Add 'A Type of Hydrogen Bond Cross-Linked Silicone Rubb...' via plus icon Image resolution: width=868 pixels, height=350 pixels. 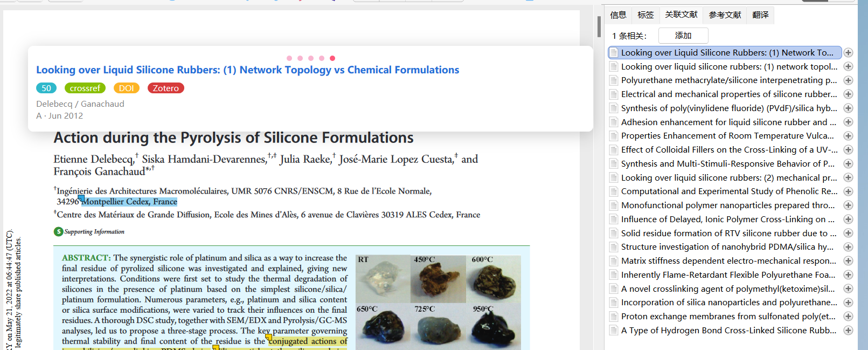click(x=848, y=331)
